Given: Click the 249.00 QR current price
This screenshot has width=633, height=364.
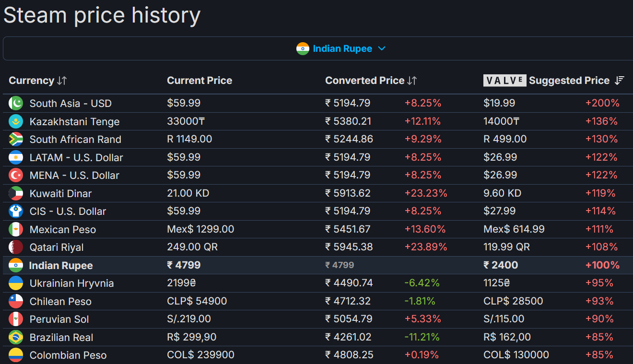Looking at the screenshot, I should pos(192,247).
